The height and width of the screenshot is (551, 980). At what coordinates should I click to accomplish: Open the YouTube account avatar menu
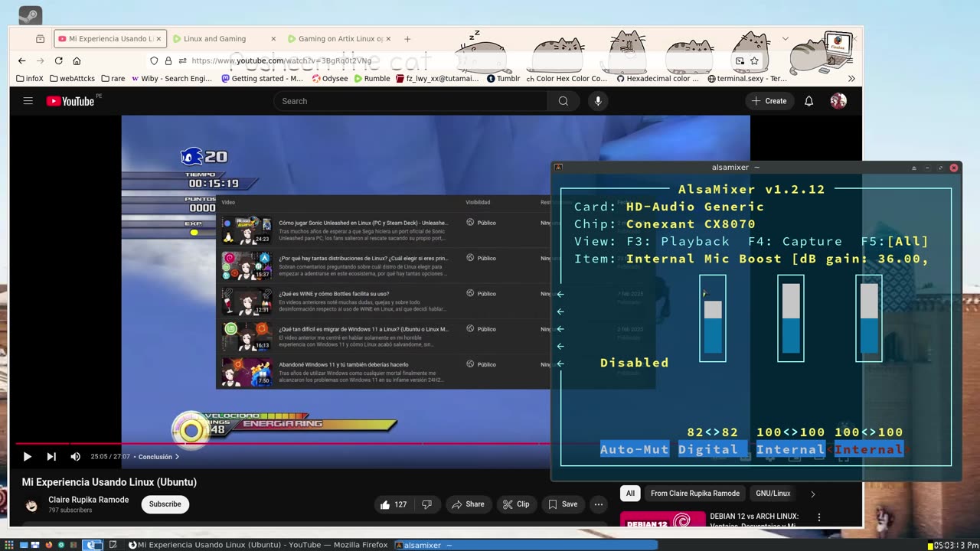[838, 101]
